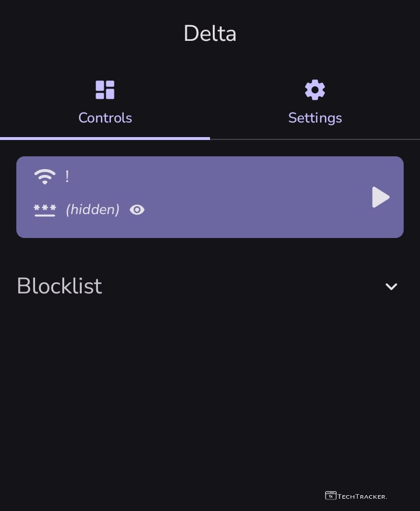Click the Delta app title
Screen dimensions: 420x511
point(210,34)
